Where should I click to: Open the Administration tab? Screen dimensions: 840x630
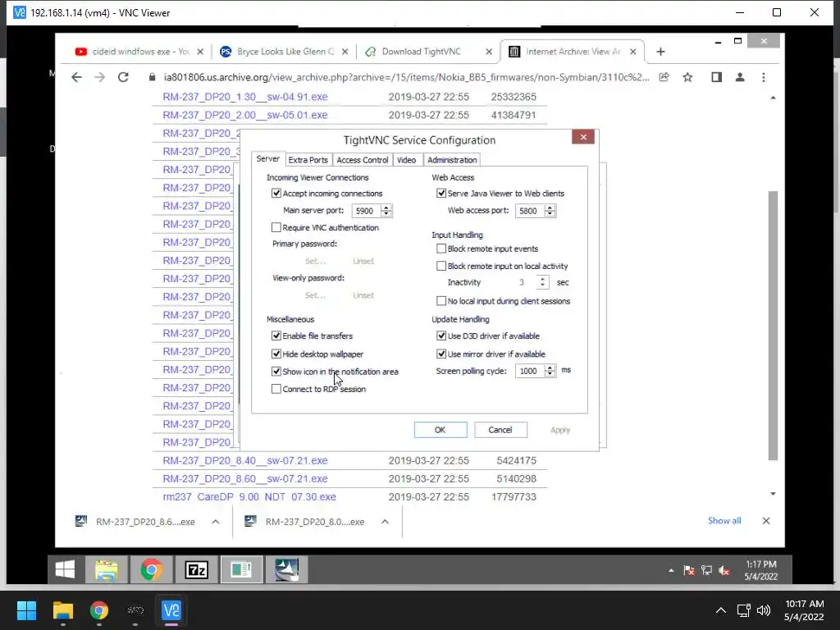point(452,160)
